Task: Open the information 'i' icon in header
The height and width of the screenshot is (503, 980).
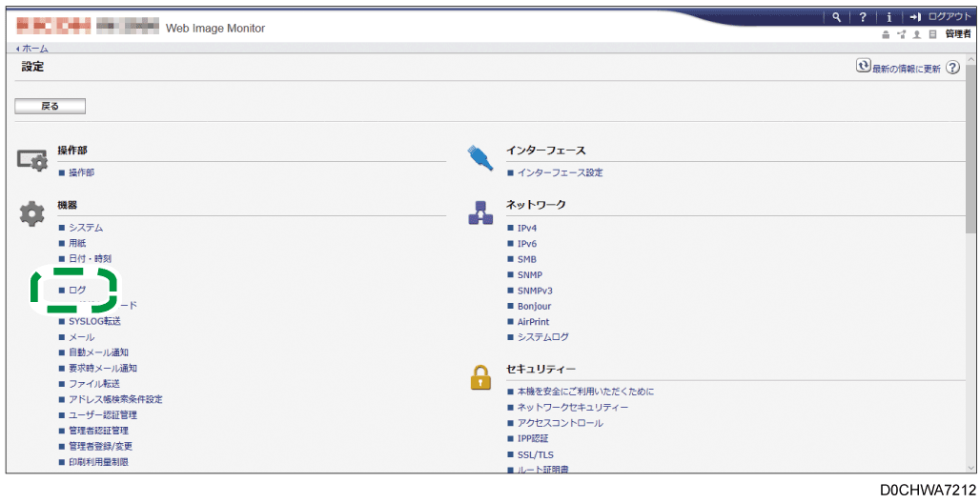Action: coord(888,17)
